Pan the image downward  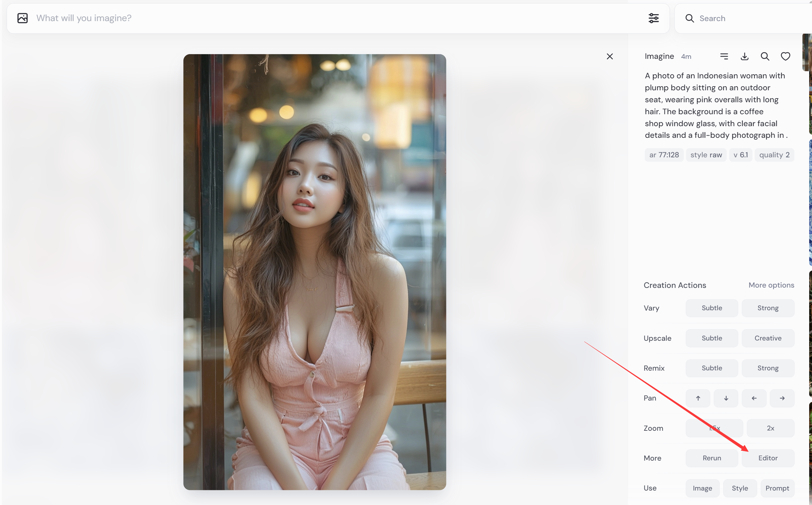726,398
